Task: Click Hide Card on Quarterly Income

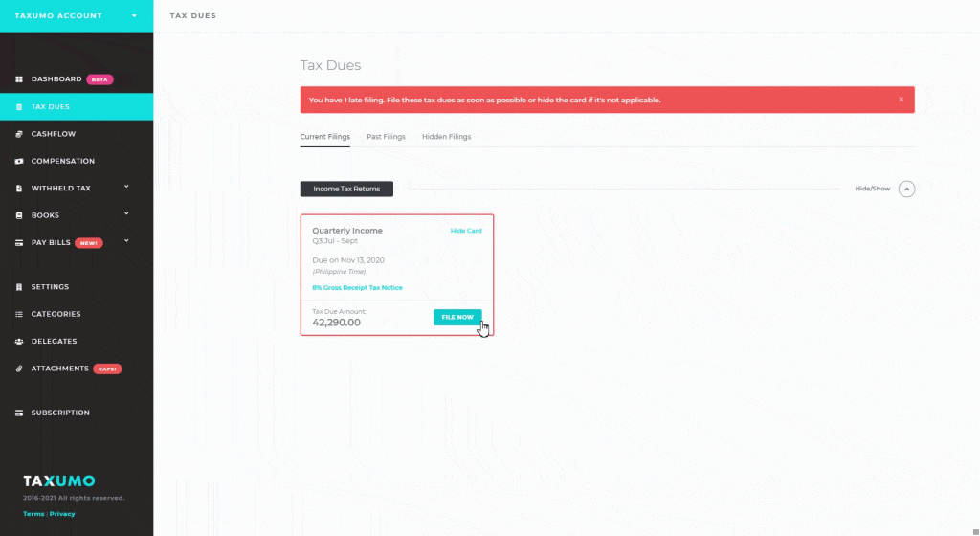Action: coord(466,231)
